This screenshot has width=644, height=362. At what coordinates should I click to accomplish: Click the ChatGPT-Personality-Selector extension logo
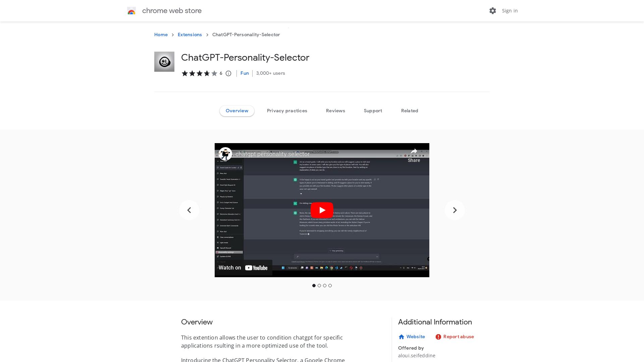tap(164, 62)
